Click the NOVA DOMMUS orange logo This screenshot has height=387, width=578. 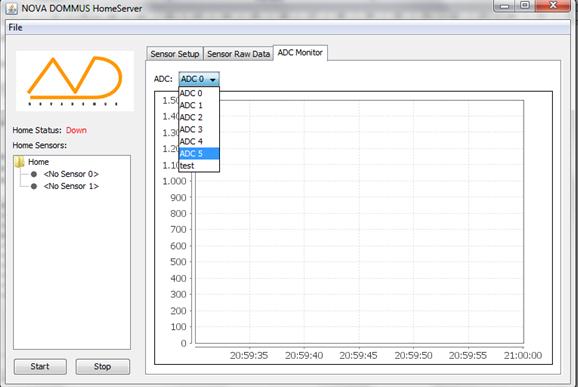(x=75, y=81)
